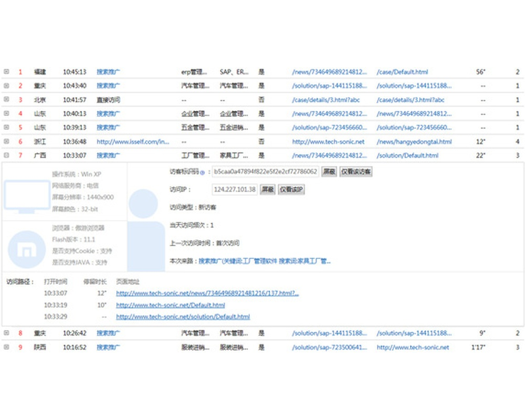
Task: Click keyword cell 五金管理... in row 5
Action: (x=195, y=128)
